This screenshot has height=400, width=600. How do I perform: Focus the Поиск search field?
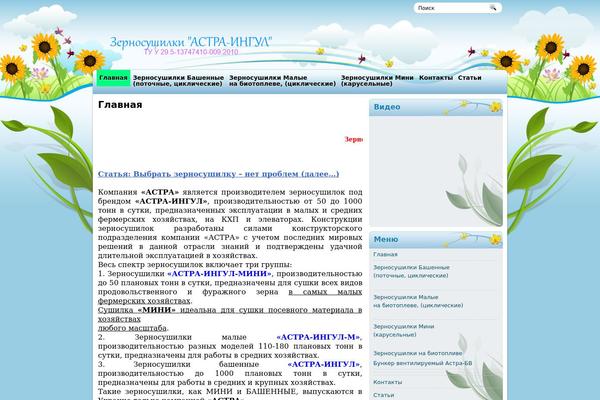452,8
